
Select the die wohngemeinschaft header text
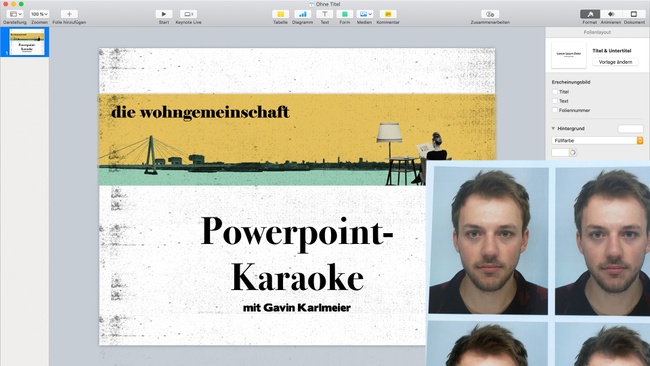click(200, 112)
